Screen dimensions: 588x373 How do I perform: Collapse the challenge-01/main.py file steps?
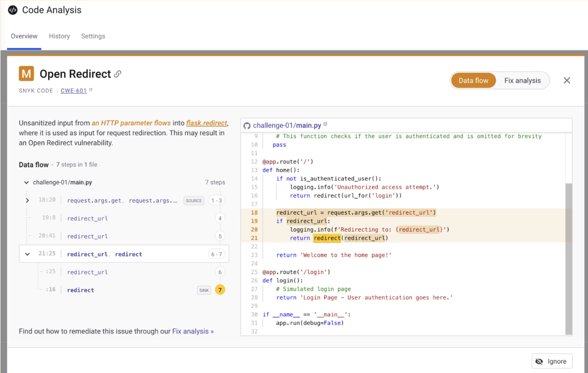(x=26, y=182)
